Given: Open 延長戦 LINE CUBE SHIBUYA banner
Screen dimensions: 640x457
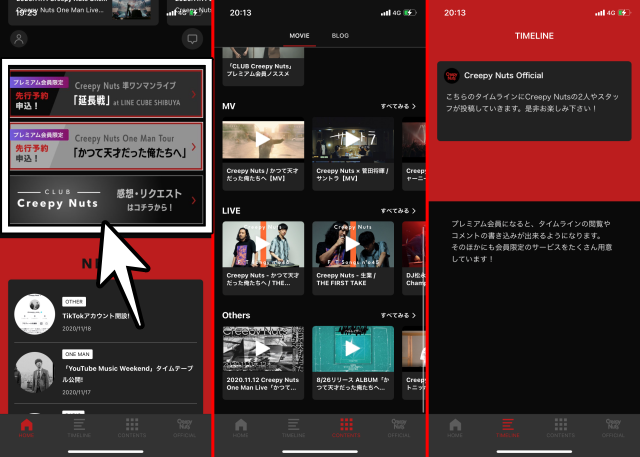Looking at the screenshot, I should coord(106,94).
